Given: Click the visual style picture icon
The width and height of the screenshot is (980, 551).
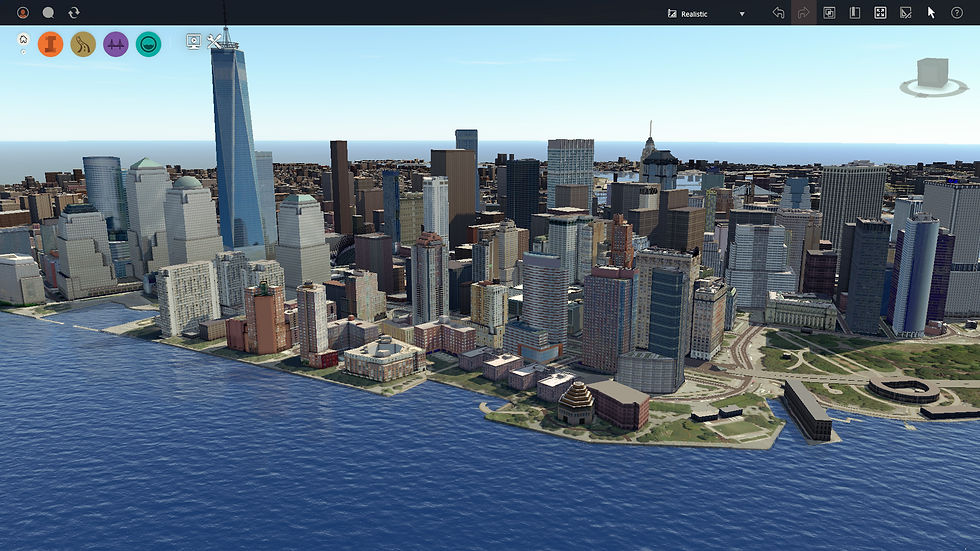Looking at the screenshot, I should [672, 14].
